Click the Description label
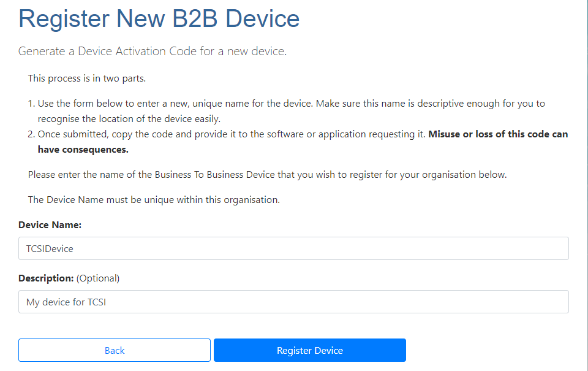 coord(46,278)
